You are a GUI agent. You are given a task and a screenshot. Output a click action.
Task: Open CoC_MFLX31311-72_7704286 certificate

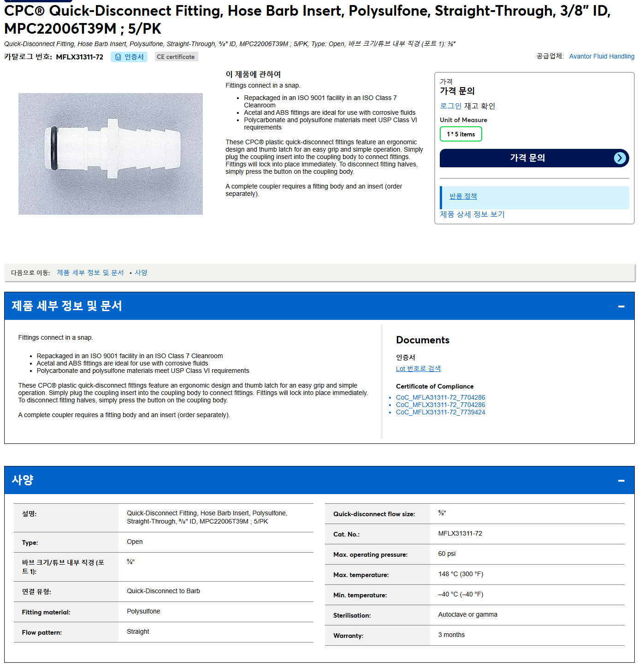(440, 405)
